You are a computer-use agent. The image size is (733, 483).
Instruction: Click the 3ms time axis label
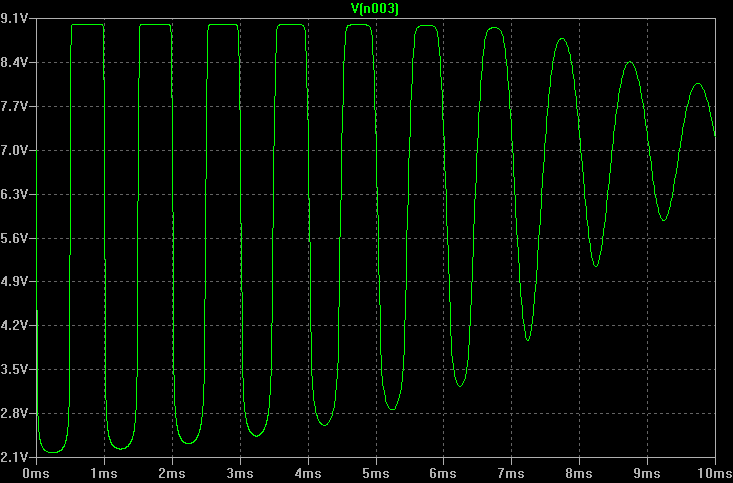240,472
